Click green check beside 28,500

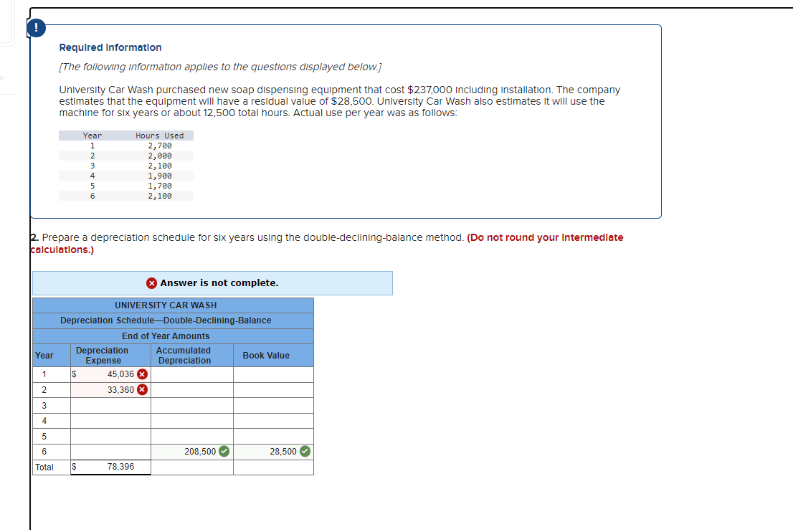click(305, 452)
